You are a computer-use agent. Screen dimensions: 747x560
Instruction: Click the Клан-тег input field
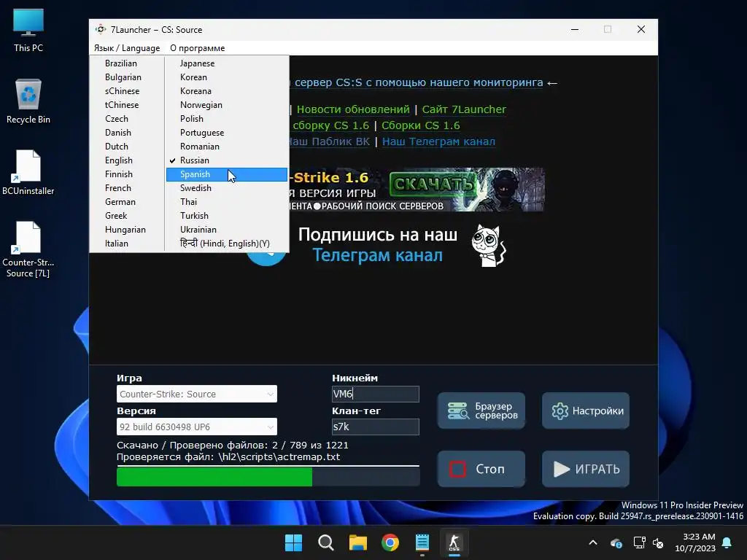pyautogui.click(x=376, y=427)
